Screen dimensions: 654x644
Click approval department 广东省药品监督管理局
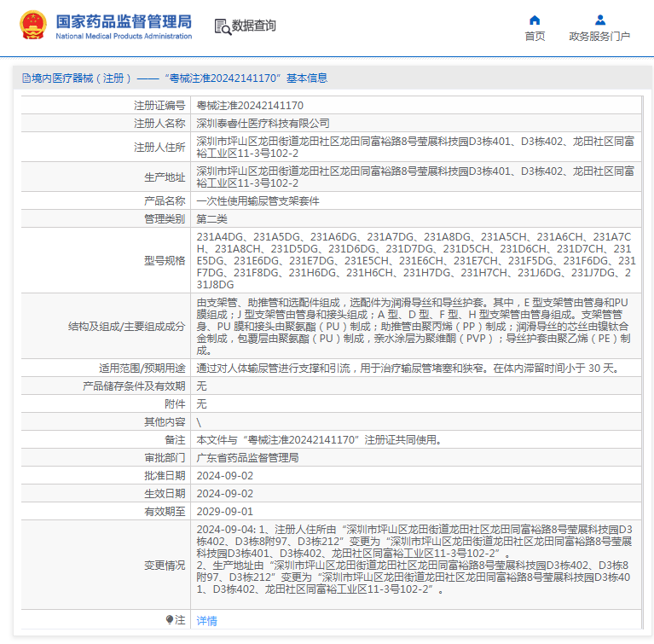coord(247,458)
